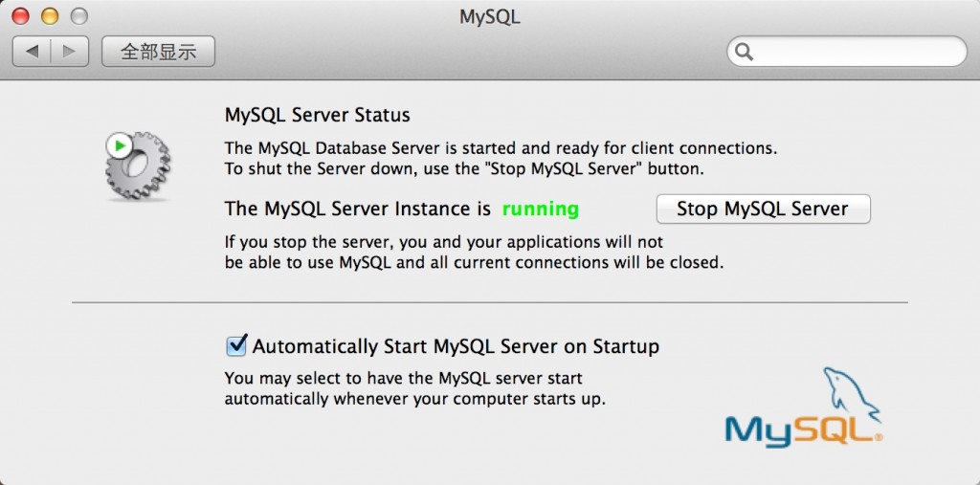Minimize window with the yellow button
Image resolution: width=980 pixels, height=485 pixels.
49,16
